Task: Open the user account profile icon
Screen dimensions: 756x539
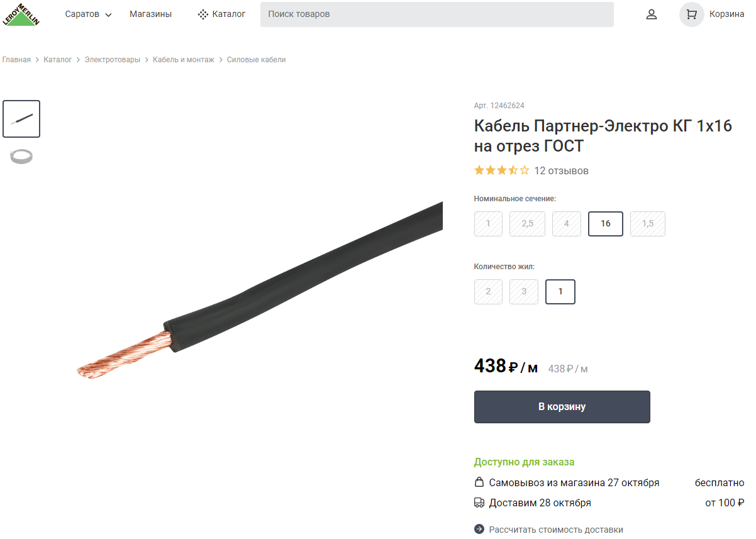Action: pos(652,14)
